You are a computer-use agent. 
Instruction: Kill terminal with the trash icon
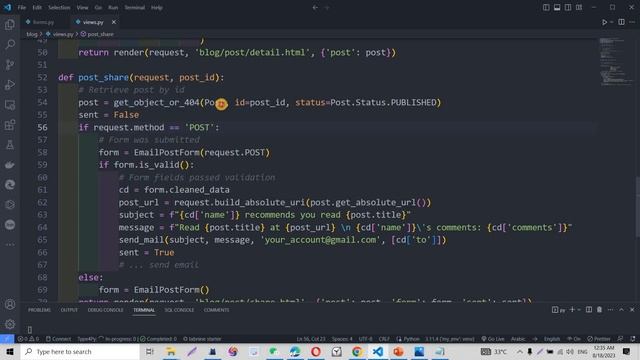pos(599,310)
